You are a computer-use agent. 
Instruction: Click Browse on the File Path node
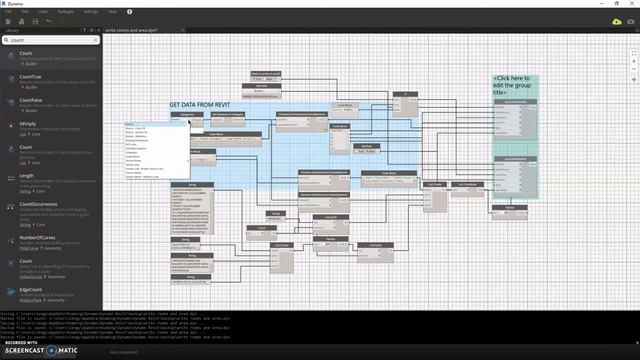pos(259,91)
